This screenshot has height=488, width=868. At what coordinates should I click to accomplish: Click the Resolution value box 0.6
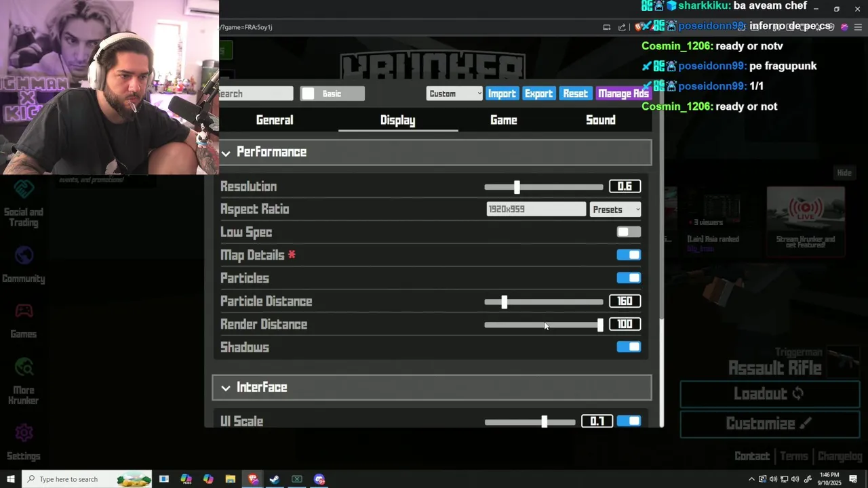625,186
